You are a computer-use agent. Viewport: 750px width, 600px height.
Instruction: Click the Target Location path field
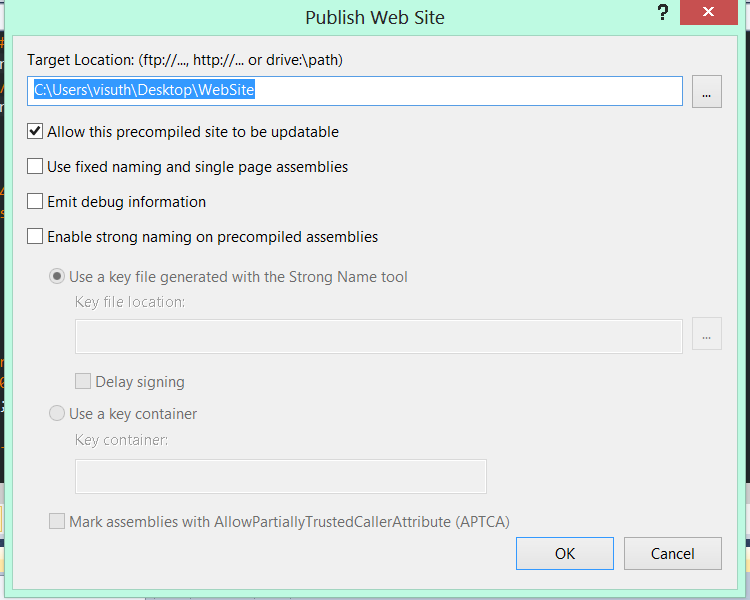[355, 91]
